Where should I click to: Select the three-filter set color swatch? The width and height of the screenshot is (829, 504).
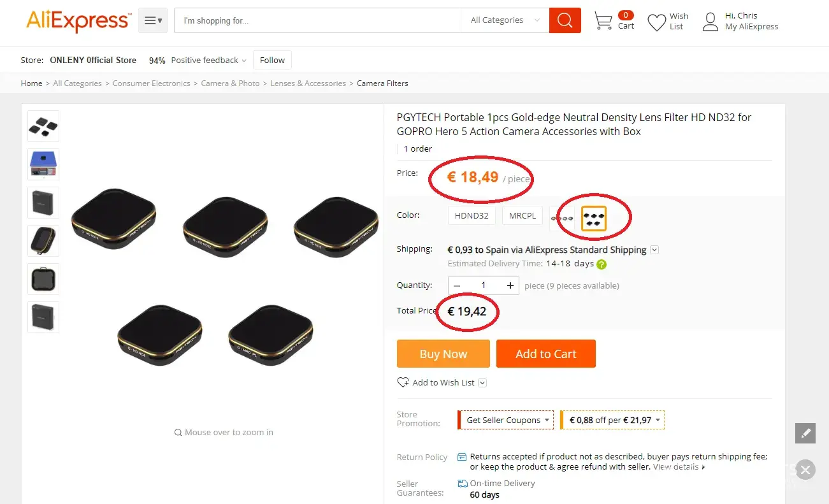click(562, 218)
